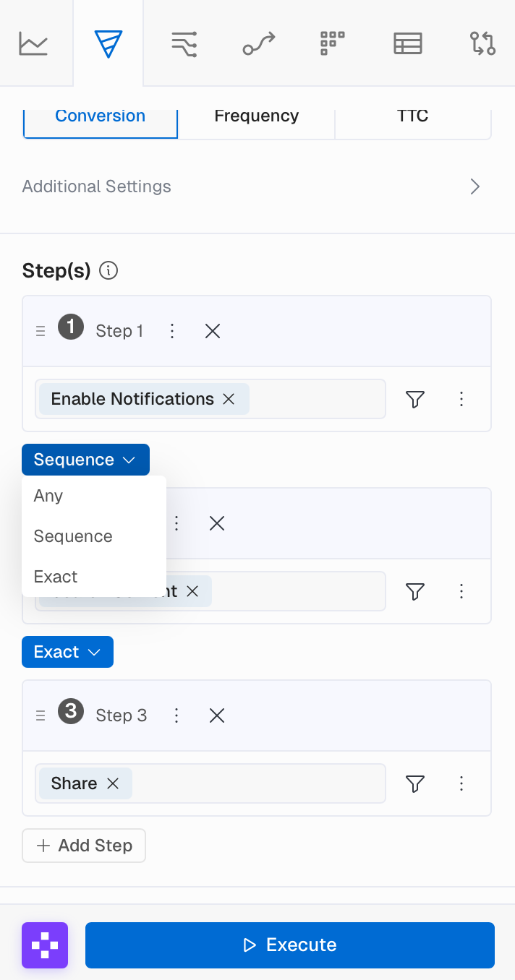Choose Exact from the ordering menu

56,577
